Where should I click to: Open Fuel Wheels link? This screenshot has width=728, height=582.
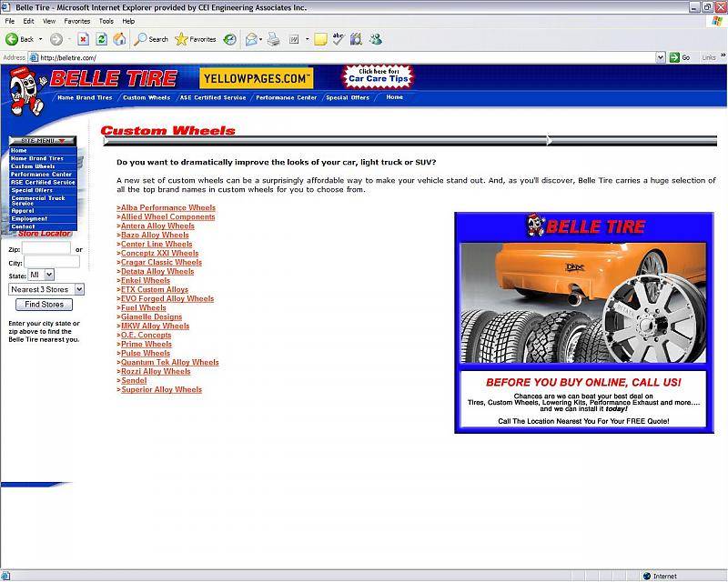click(143, 307)
